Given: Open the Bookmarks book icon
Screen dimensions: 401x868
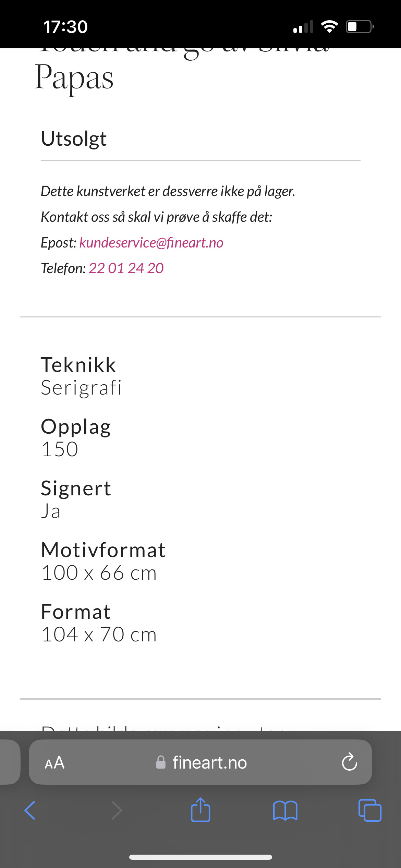Looking at the screenshot, I should tap(285, 810).
